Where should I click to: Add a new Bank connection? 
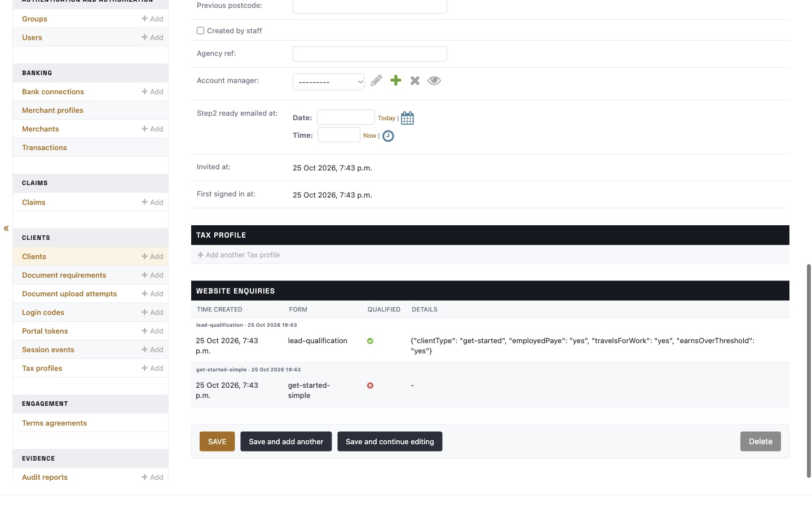tap(152, 91)
